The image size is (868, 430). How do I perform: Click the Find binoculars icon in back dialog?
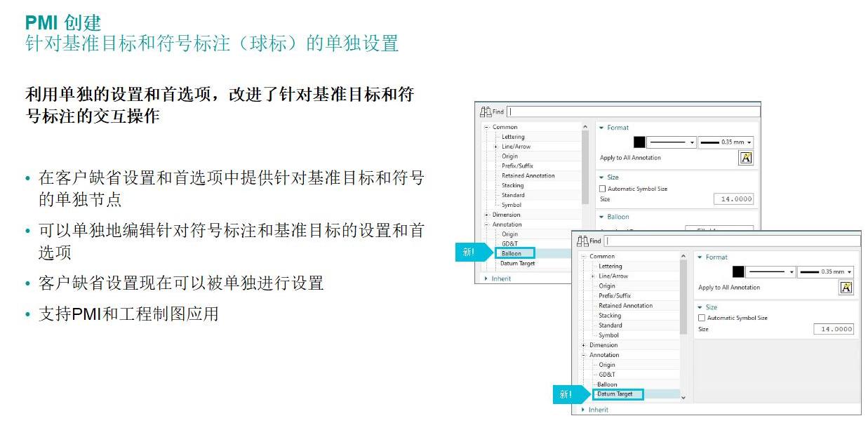485,112
